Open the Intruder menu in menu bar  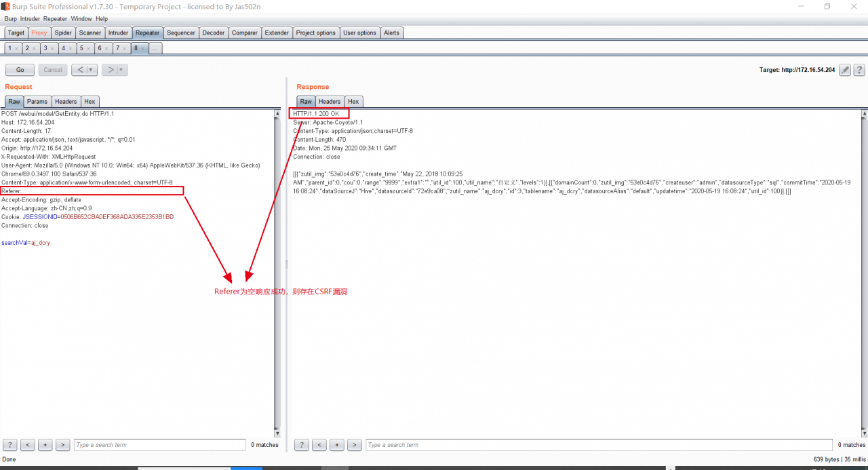tap(30, 19)
